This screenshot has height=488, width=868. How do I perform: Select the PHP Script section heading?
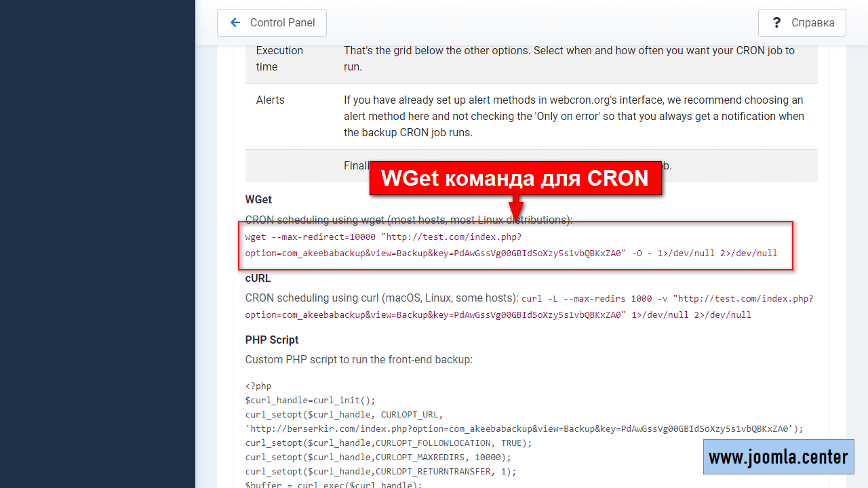tap(272, 340)
